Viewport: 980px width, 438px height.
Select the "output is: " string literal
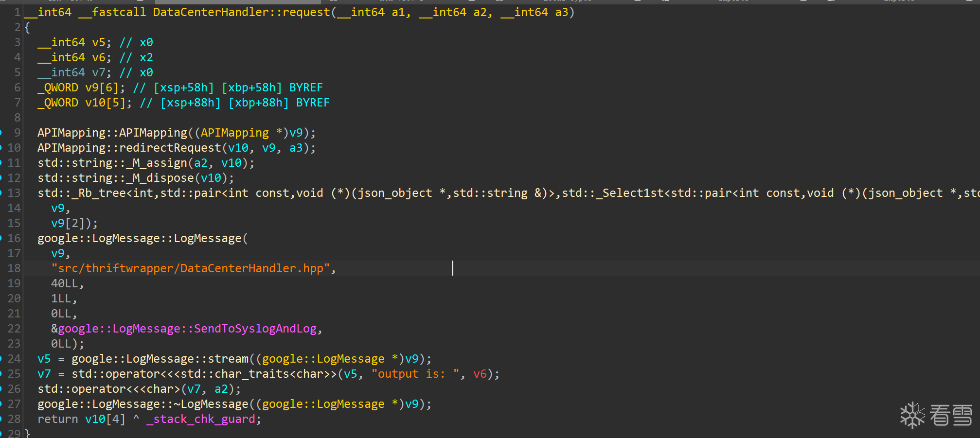(415, 374)
